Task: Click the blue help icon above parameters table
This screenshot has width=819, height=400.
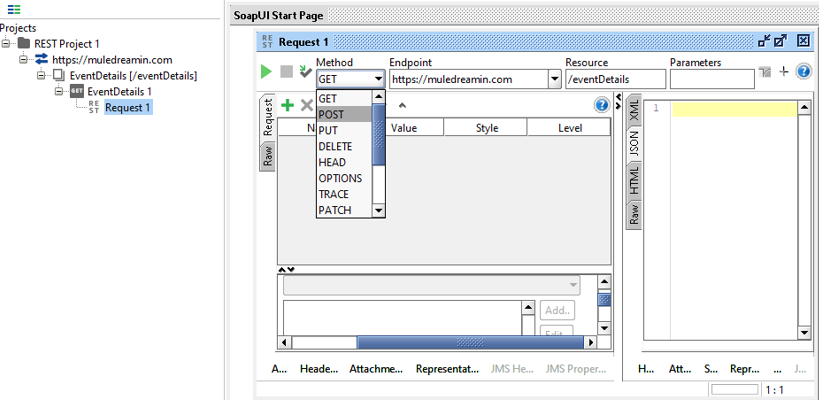Action: click(601, 105)
